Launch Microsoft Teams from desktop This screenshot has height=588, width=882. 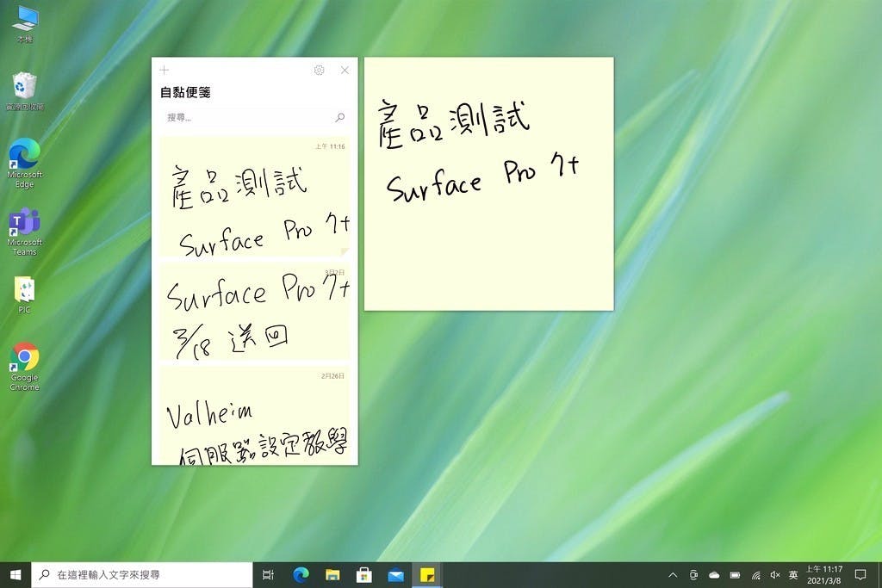click(x=25, y=232)
